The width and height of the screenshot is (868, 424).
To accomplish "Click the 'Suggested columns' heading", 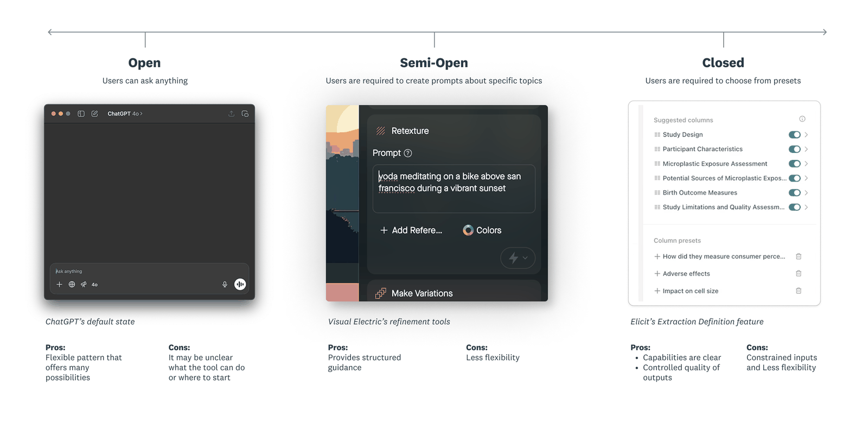I will [x=683, y=120].
